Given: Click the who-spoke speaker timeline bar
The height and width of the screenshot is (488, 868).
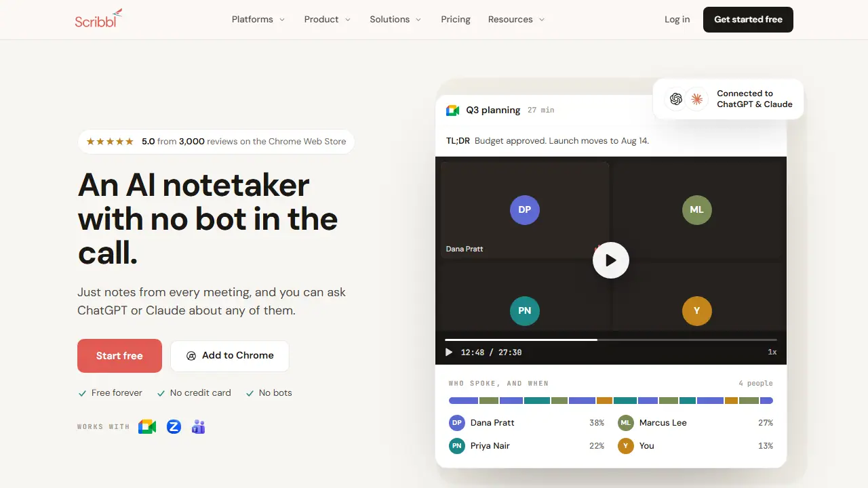Looking at the screenshot, I should coord(611,401).
